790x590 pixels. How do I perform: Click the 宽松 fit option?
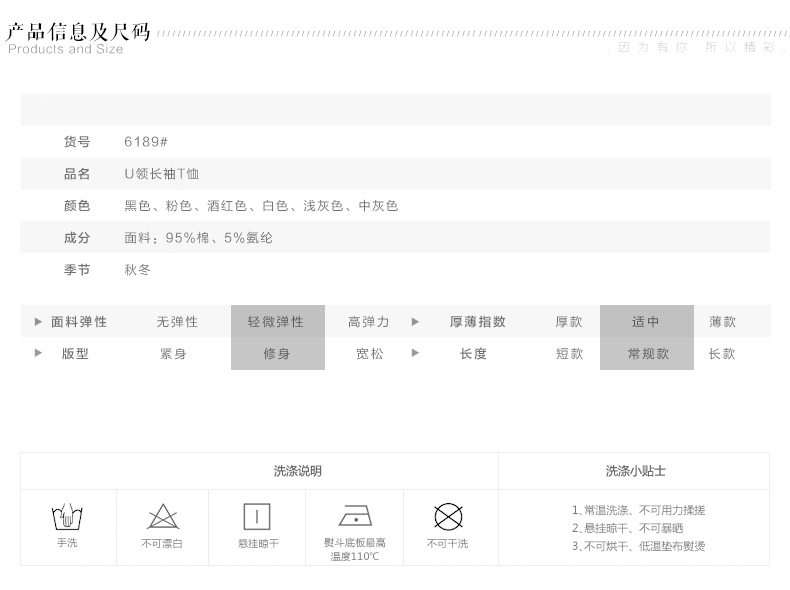369,354
